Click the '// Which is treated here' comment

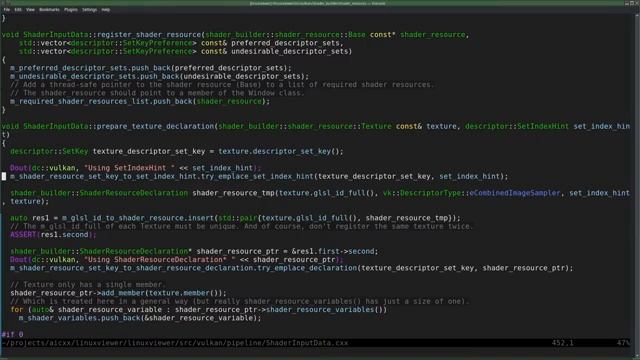[240, 301]
